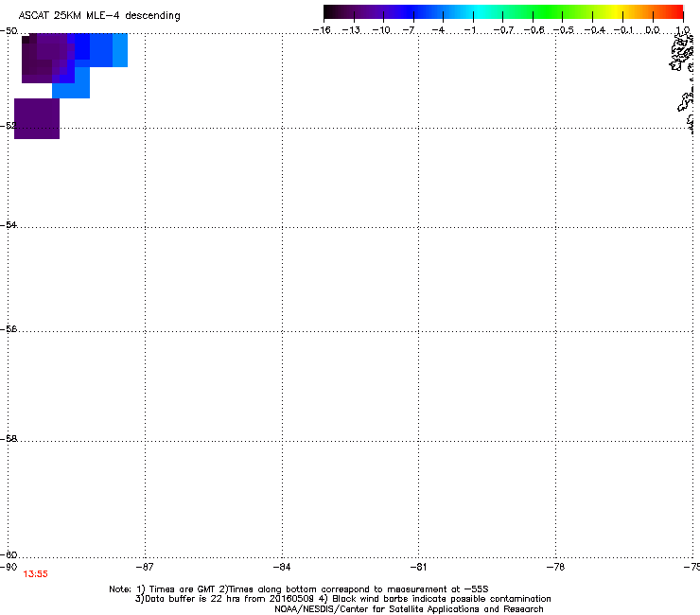The image size is (700, 615).
Task: Click the '-0.7' color scale label
Action: point(503,30)
